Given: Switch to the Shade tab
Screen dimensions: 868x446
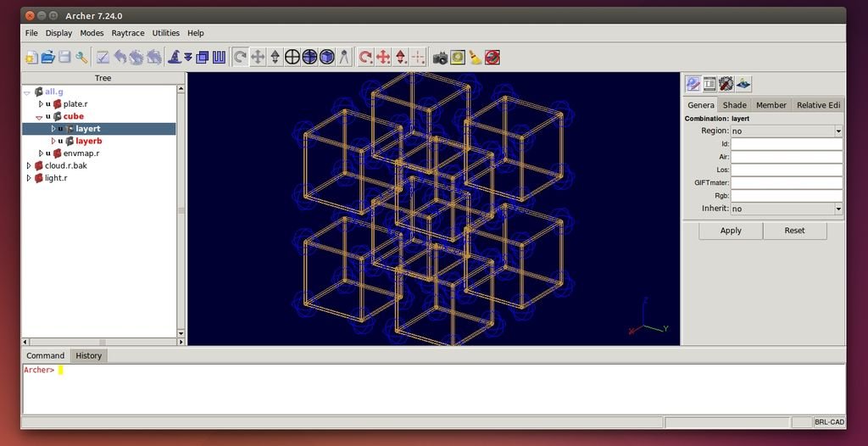Looking at the screenshot, I should [734, 105].
